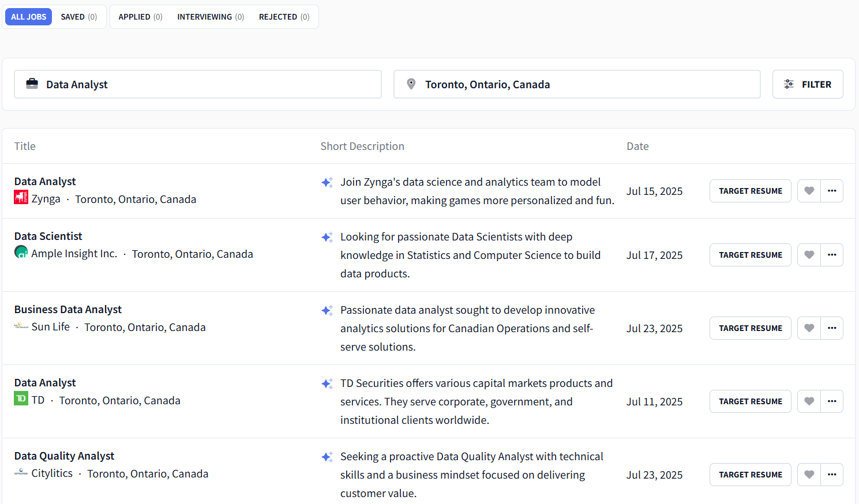Viewport: 859px width, 504px height.
Task: Switch to the Saved tab
Action: coord(79,17)
